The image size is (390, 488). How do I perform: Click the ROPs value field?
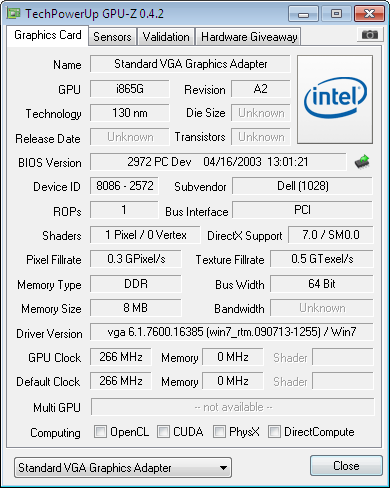tap(124, 210)
